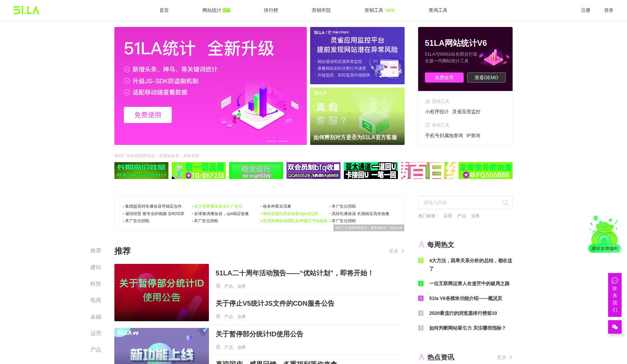Click rank 1 badge in 每周热文

click(x=420, y=261)
